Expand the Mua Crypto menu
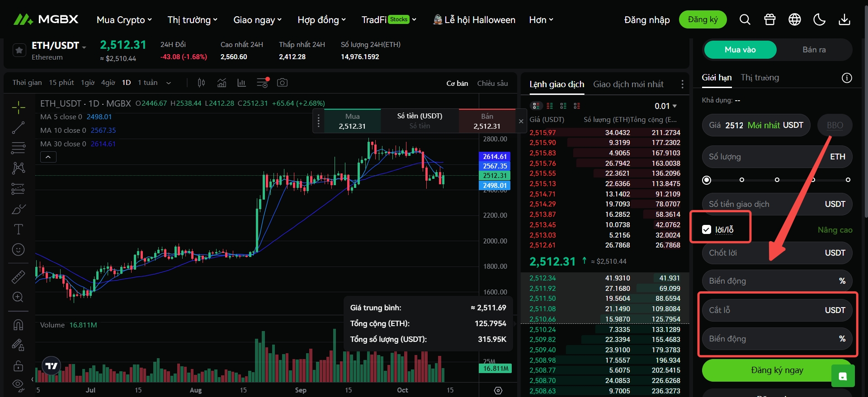Screen dimensions: 868x397 click(124, 20)
